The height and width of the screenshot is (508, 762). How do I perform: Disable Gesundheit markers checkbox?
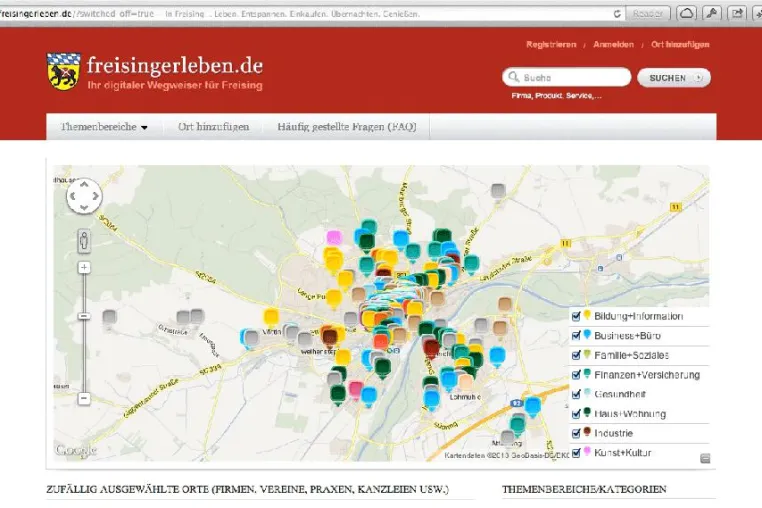[576, 394]
